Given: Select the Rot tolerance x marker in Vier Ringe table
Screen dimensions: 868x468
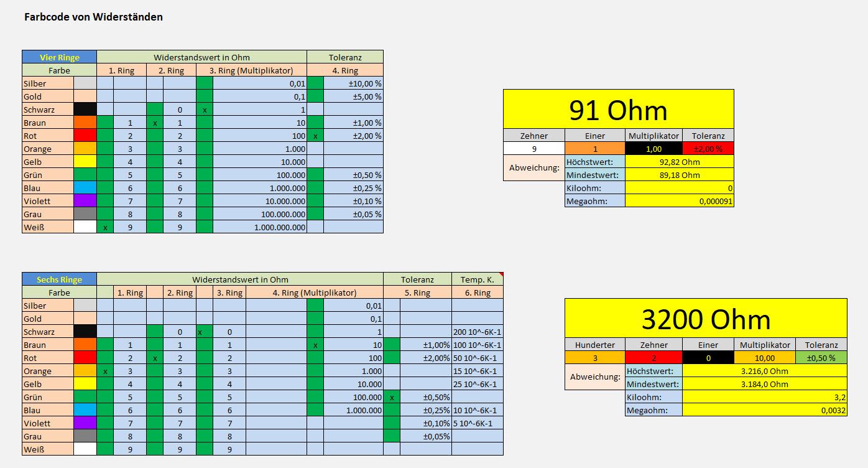Looking at the screenshot, I should [x=315, y=136].
